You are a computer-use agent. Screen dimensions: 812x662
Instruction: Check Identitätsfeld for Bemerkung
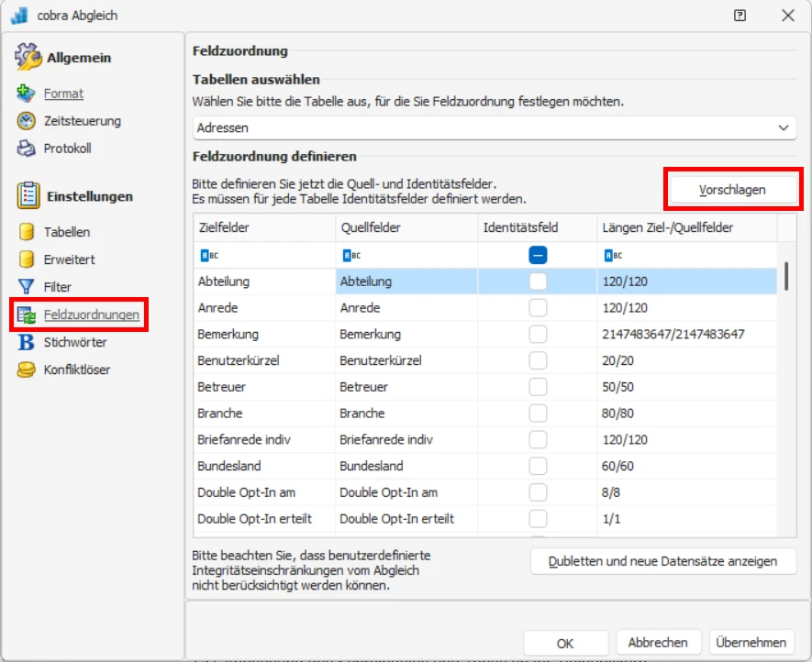click(538, 335)
